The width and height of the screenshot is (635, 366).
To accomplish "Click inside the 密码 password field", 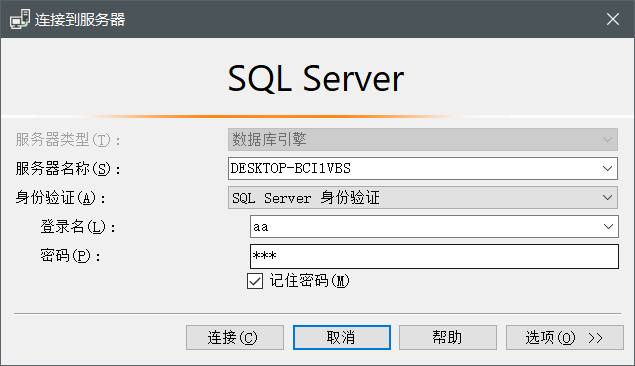I will [x=434, y=256].
